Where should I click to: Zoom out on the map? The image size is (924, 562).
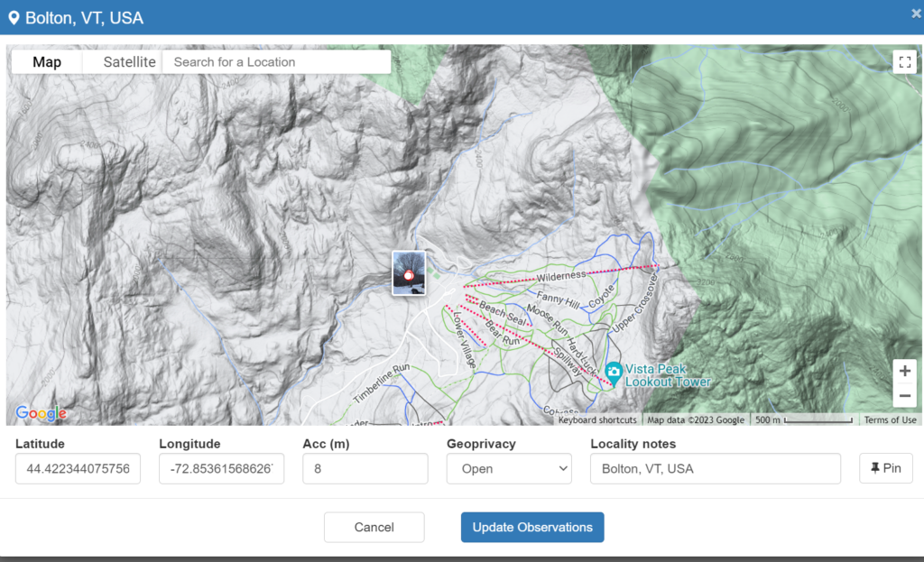tap(904, 395)
